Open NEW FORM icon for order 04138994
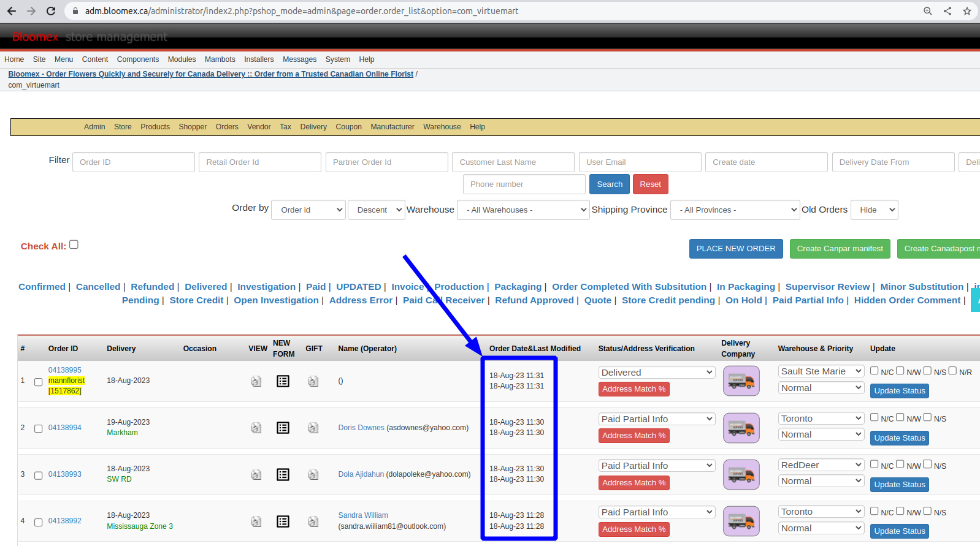The width and height of the screenshot is (980, 546). (x=283, y=428)
